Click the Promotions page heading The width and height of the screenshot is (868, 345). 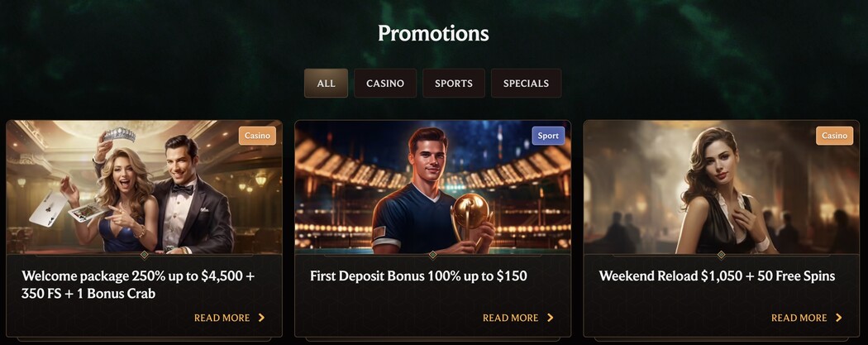tap(433, 33)
